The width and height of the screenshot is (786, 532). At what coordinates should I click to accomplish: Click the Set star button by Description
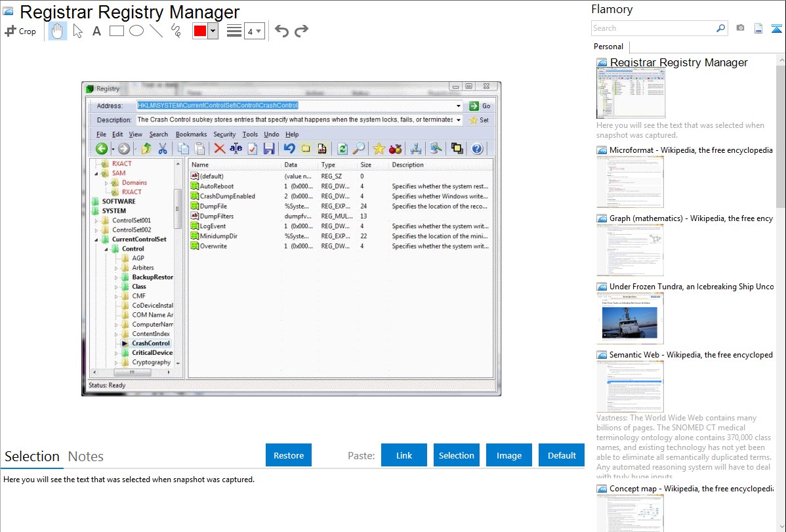point(479,120)
